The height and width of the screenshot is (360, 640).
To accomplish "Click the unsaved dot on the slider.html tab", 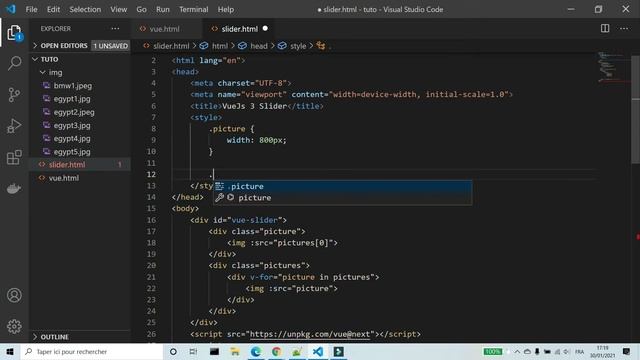I will point(265,29).
